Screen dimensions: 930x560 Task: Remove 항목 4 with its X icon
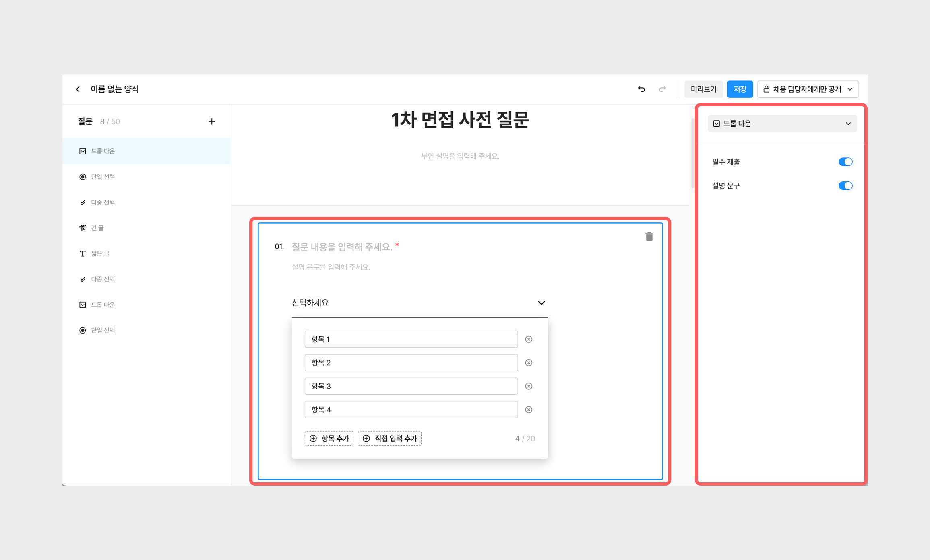pos(529,410)
